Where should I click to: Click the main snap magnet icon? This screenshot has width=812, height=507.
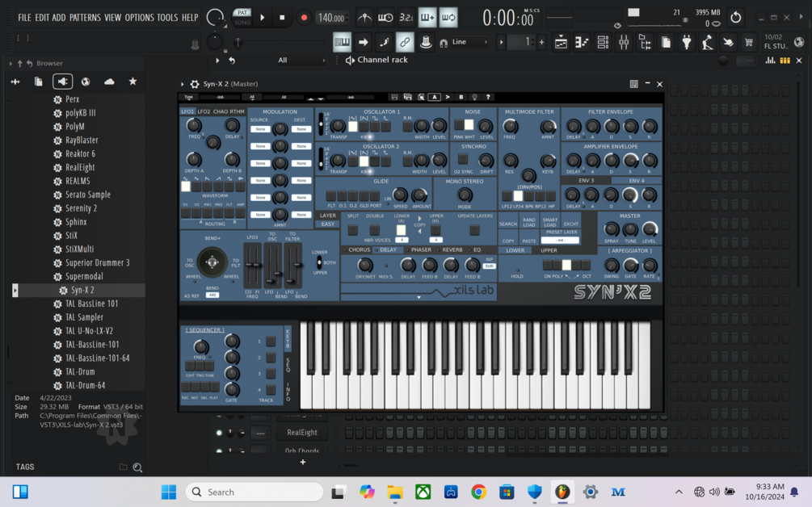coord(444,44)
